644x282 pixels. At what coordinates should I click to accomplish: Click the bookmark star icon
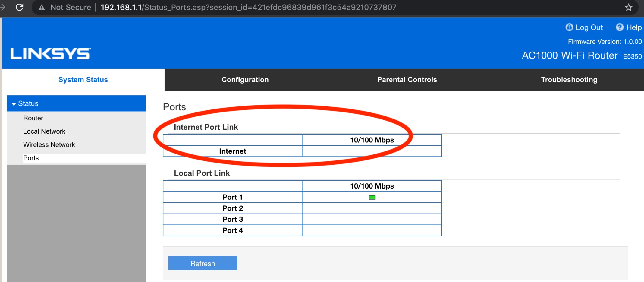coord(628,7)
